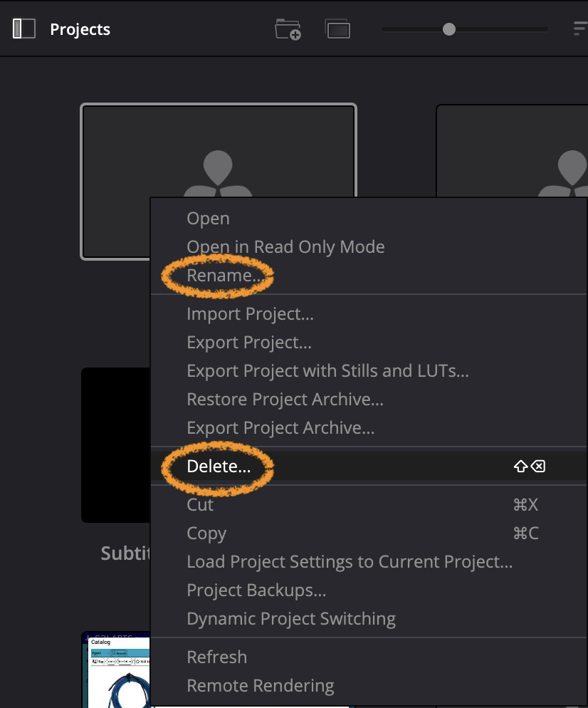Click the new folder icon

click(288, 29)
